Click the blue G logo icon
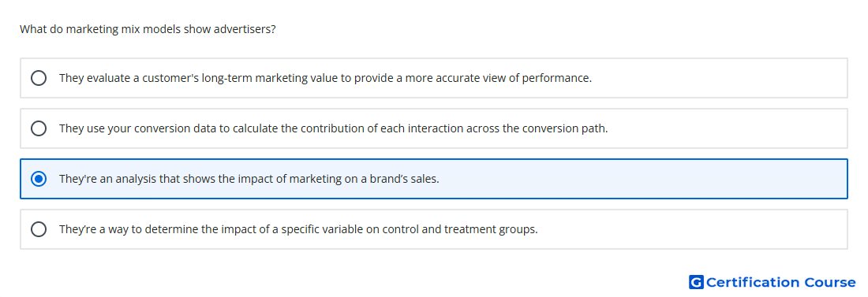This screenshot has height=297, width=868. click(696, 282)
